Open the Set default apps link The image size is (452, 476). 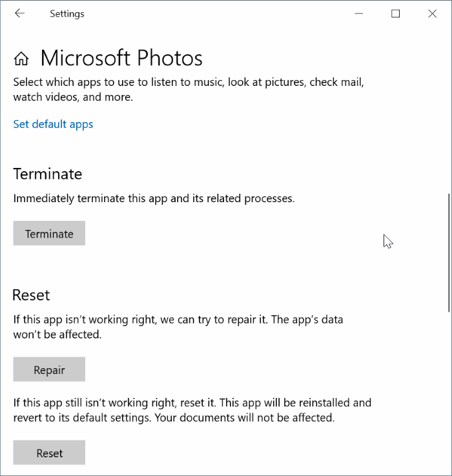[x=53, y=124]
